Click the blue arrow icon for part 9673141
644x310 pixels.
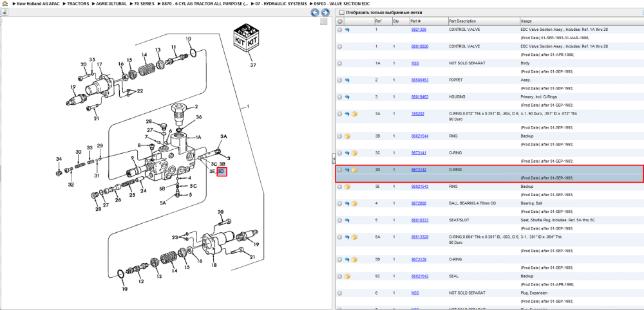[x=347, y=152]
